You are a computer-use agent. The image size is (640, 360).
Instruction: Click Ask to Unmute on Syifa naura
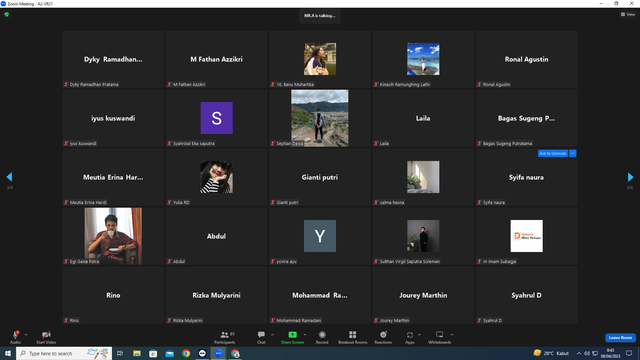(553, 153)
